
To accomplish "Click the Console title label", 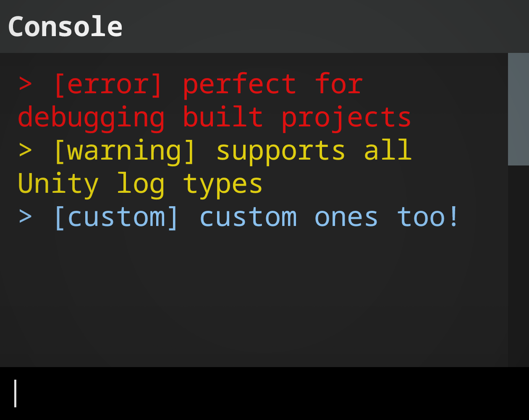I will click(x=65, y=26).
